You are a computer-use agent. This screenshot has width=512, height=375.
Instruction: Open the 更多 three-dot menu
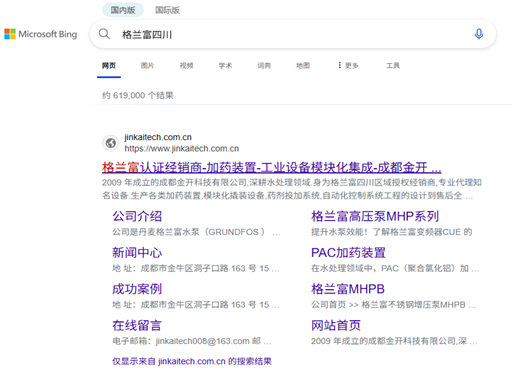point(348,65)
